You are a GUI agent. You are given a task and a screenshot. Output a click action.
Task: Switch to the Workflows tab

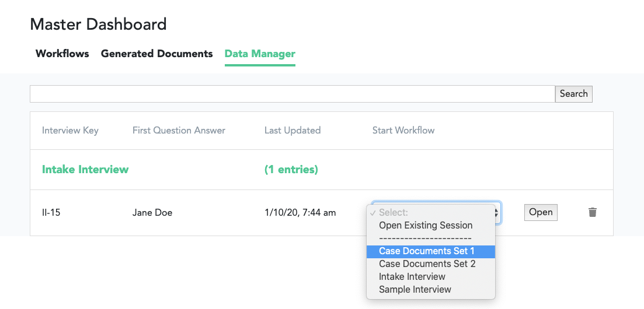[62, 54]
